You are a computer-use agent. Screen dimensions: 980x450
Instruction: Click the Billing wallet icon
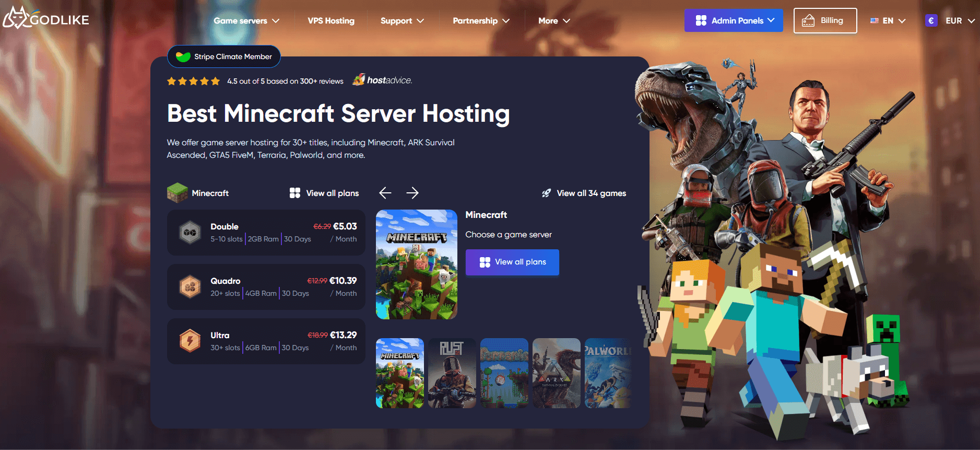coord(808,20)
